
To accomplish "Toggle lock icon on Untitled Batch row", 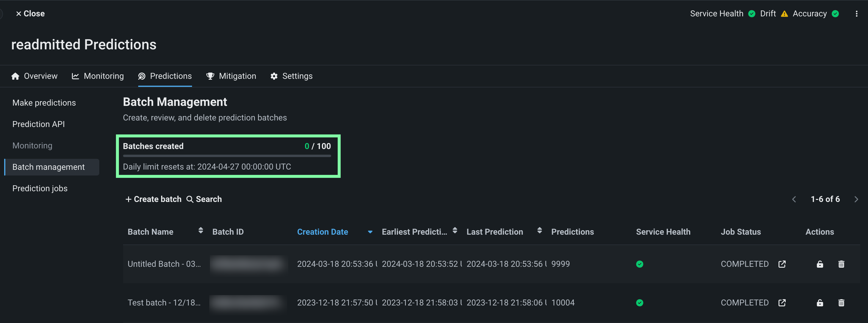I will pyautogui.click(x=820, y=264).
